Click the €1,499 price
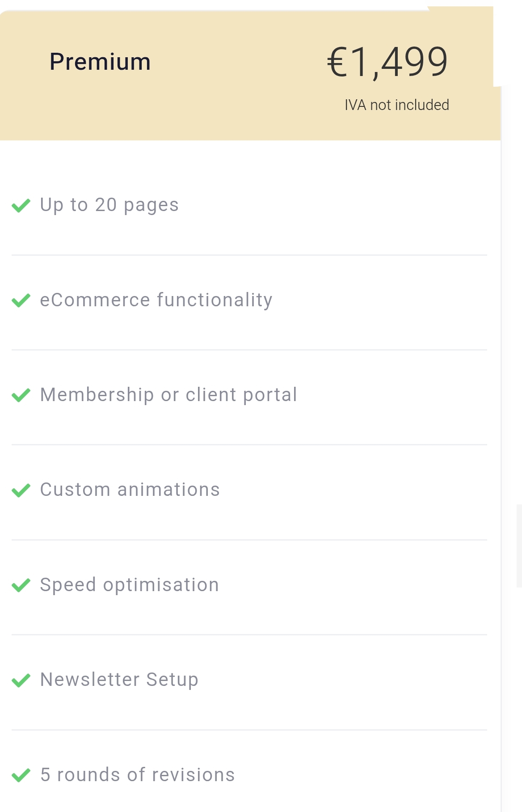The width and height of the screenshot is (522, 812). pos(387,62)
